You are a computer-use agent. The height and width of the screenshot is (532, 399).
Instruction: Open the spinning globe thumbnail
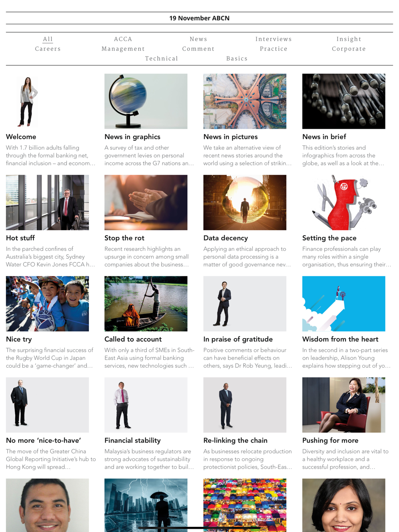click(146, 101)
